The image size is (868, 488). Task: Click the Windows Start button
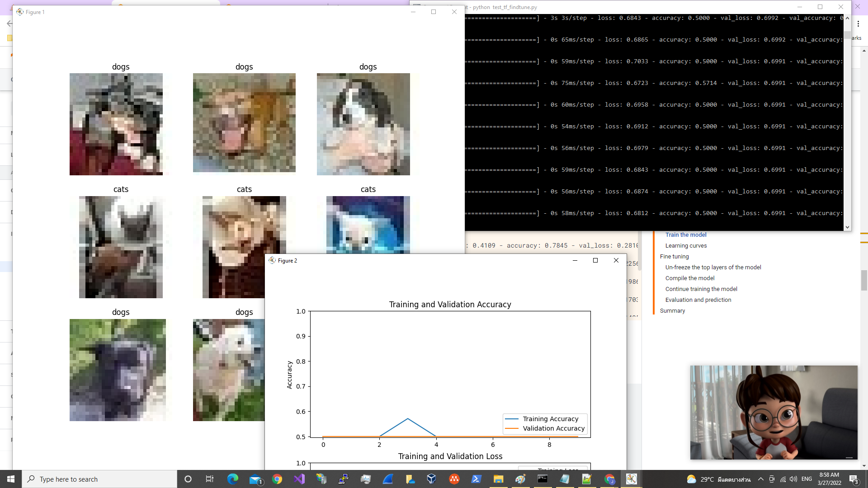(11, 479)
